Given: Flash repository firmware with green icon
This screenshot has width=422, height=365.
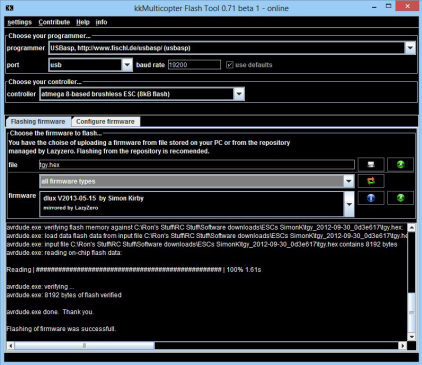Looking at the screenshot, I should [401, 198].
